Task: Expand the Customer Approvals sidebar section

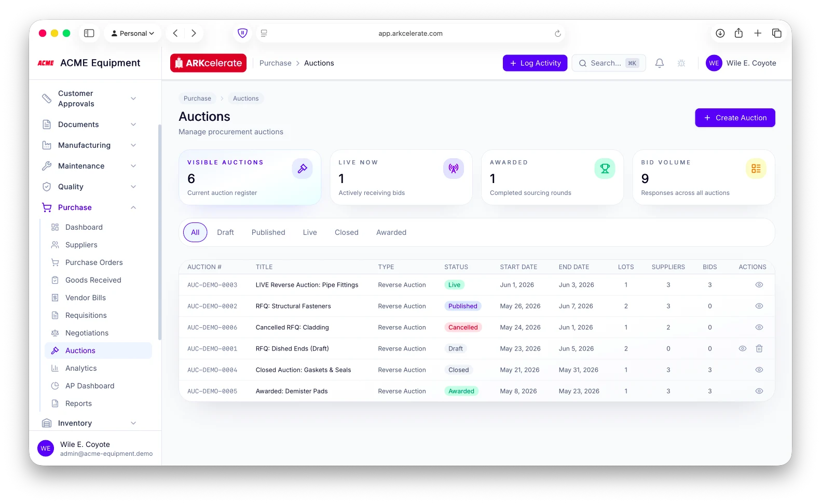Action: 133,99
